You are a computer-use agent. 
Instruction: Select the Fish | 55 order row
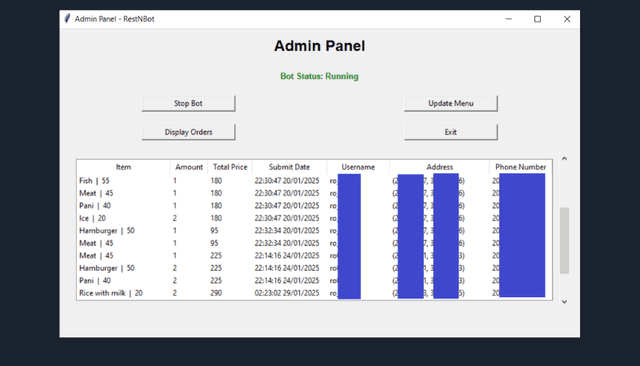[314, 180]
